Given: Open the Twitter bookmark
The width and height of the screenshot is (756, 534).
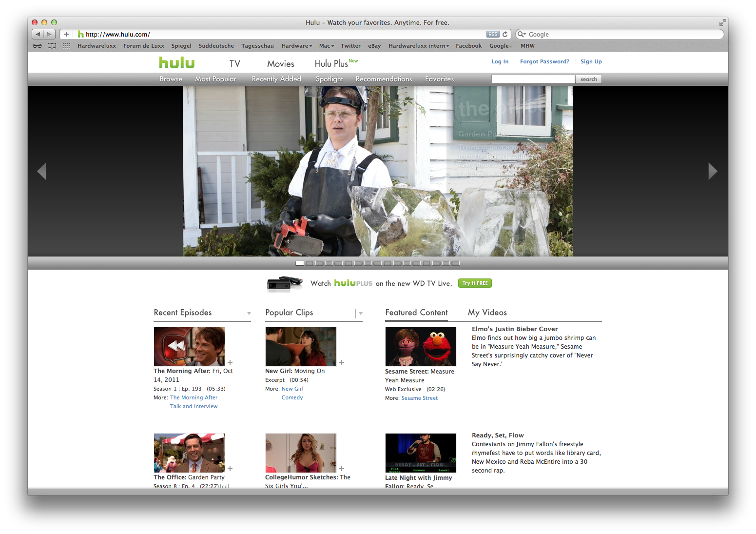Looking at the screenshot, I should 350,46.
